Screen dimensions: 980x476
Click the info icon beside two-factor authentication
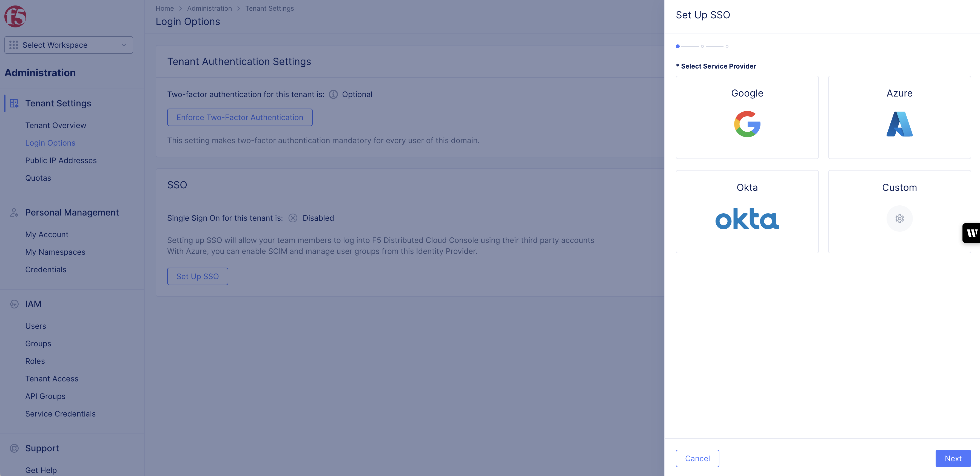[x=333, y=94]
